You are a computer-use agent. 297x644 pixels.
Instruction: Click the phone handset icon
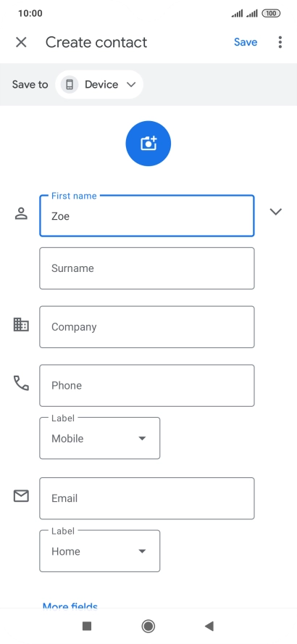[21, 383]
